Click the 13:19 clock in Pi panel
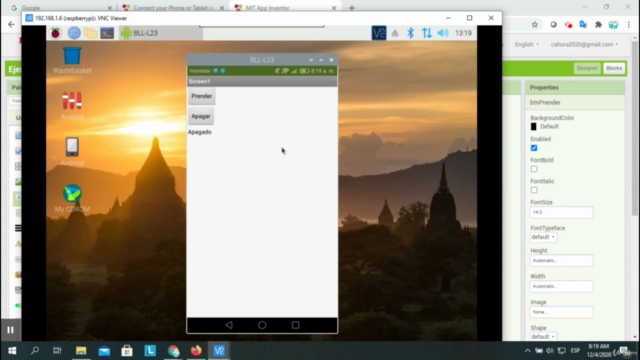The image size is (640, 360). 463,33
